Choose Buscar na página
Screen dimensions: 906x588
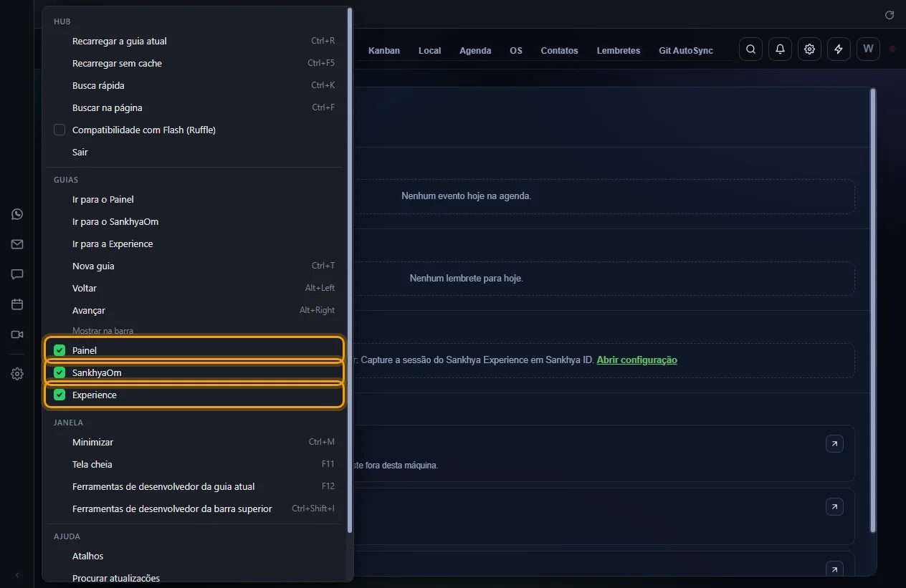point(194,107)
